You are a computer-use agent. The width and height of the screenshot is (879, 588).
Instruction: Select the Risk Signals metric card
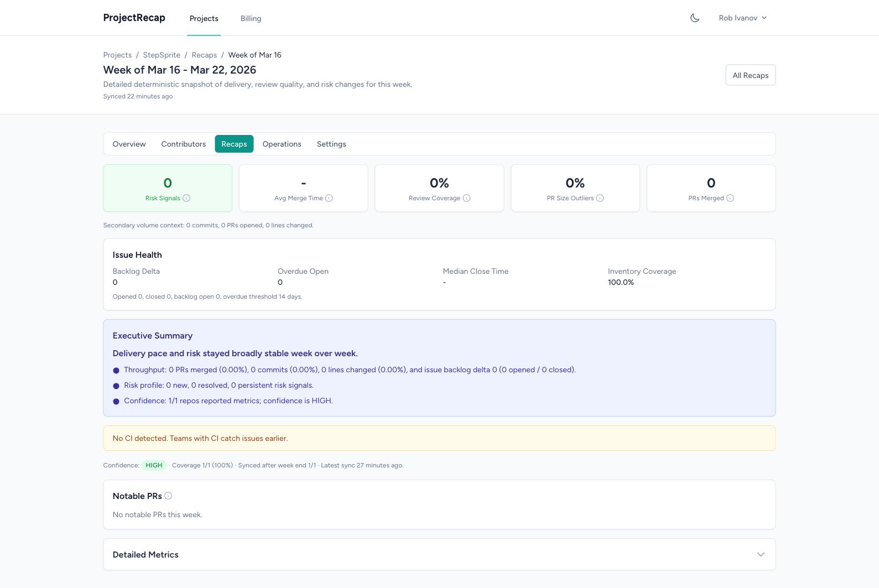[x=168, y=188]
